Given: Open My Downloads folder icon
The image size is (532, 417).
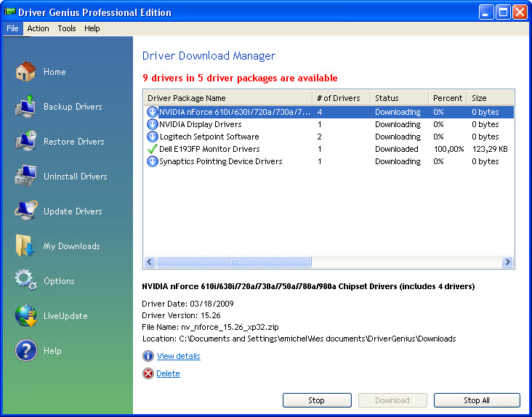Looking at the screenshot, I should point(25,246).
